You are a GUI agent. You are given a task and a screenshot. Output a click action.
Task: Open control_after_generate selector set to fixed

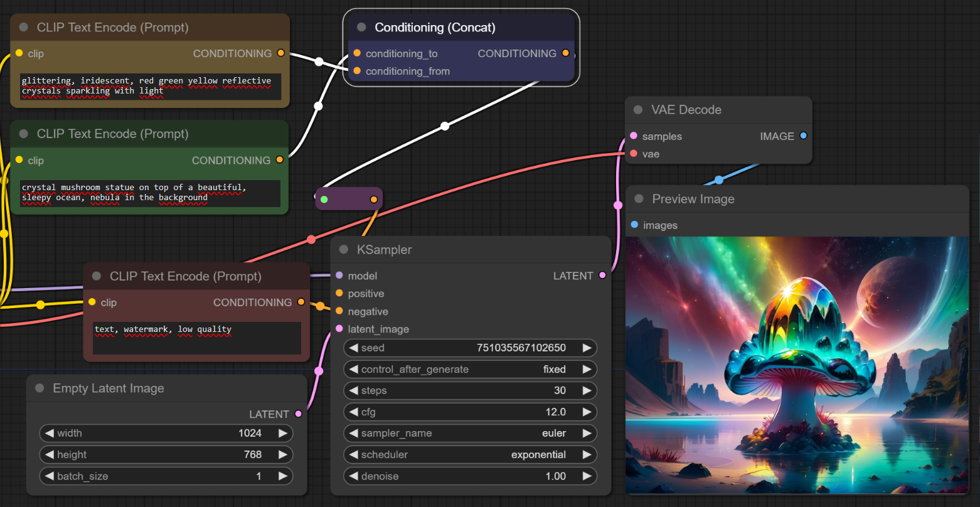point(470,370)
